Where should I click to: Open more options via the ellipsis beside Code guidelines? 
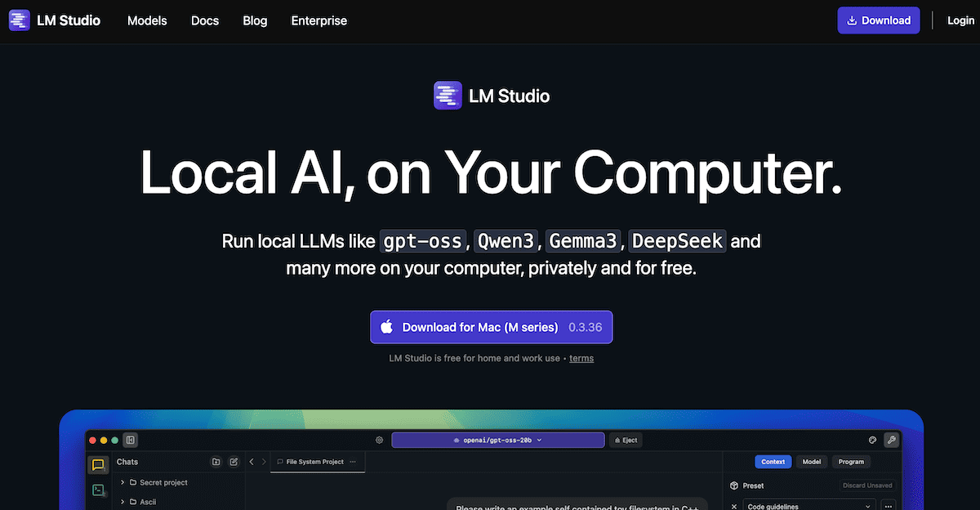(x=889, y=506)
